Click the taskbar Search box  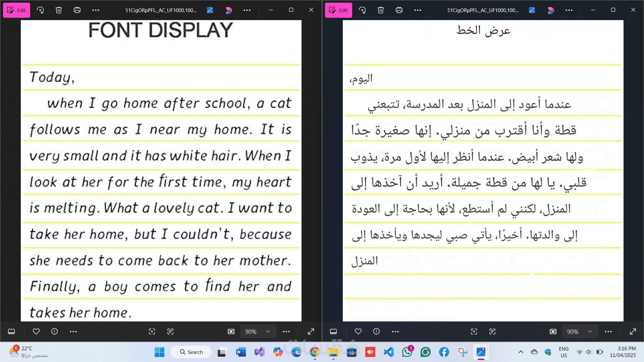[191, 352]
